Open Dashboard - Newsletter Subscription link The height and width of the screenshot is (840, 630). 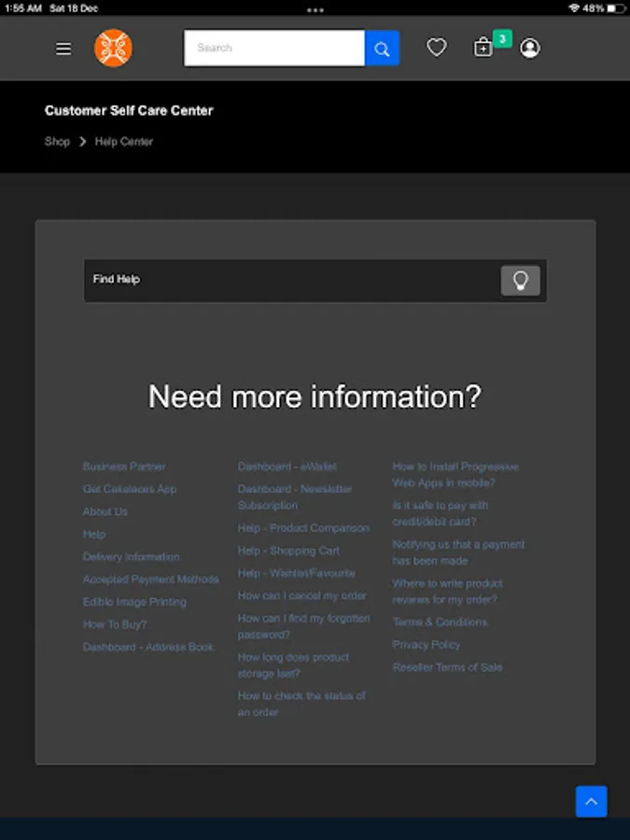[x=295, y=497]
